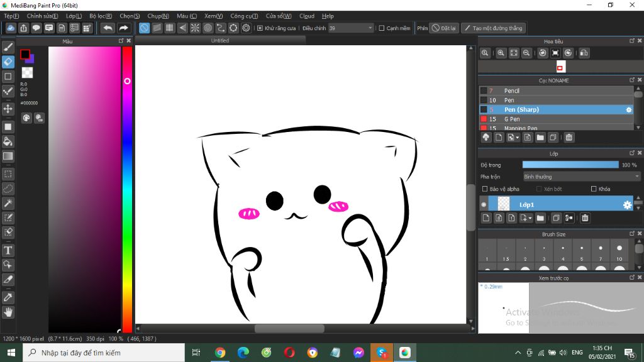Image resolution: width=644 pixels, height=362 pixels.
Task: Select the transparent color swatch
Action: pyautogui.click(x=27, y=73)
